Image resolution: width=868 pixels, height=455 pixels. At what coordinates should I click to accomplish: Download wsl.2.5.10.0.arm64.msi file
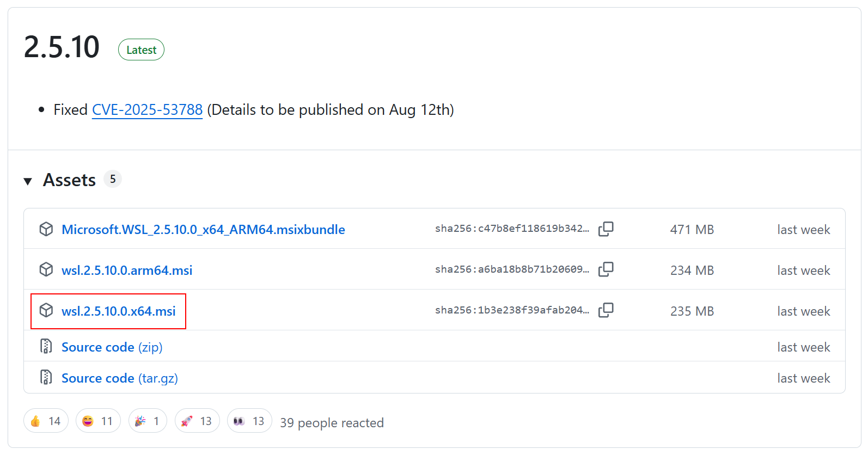pos(126,270)
